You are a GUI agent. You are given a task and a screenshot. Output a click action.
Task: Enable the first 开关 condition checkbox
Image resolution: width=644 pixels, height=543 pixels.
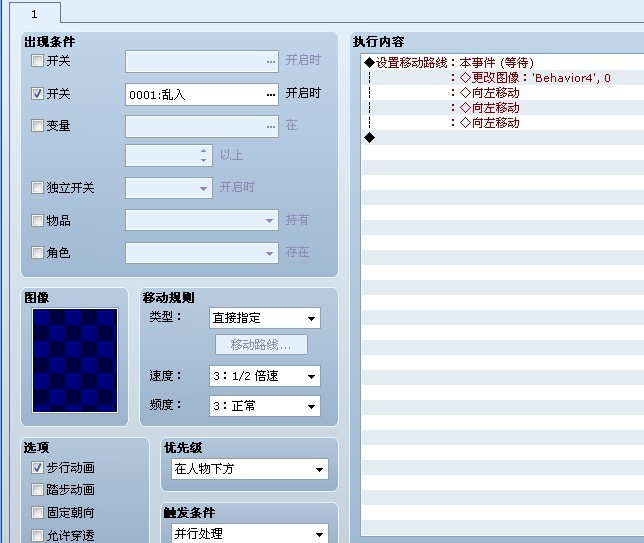(37, 61)
